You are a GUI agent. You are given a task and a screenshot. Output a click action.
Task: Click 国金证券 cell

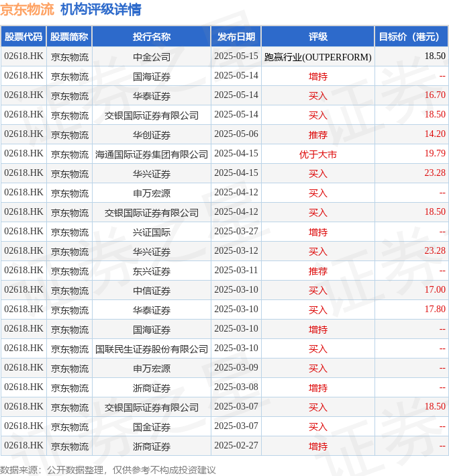tap(152, 427)
